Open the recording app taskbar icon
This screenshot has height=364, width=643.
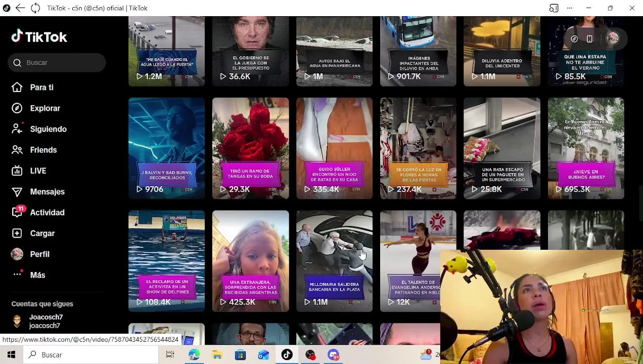click(x=310, y=355)
